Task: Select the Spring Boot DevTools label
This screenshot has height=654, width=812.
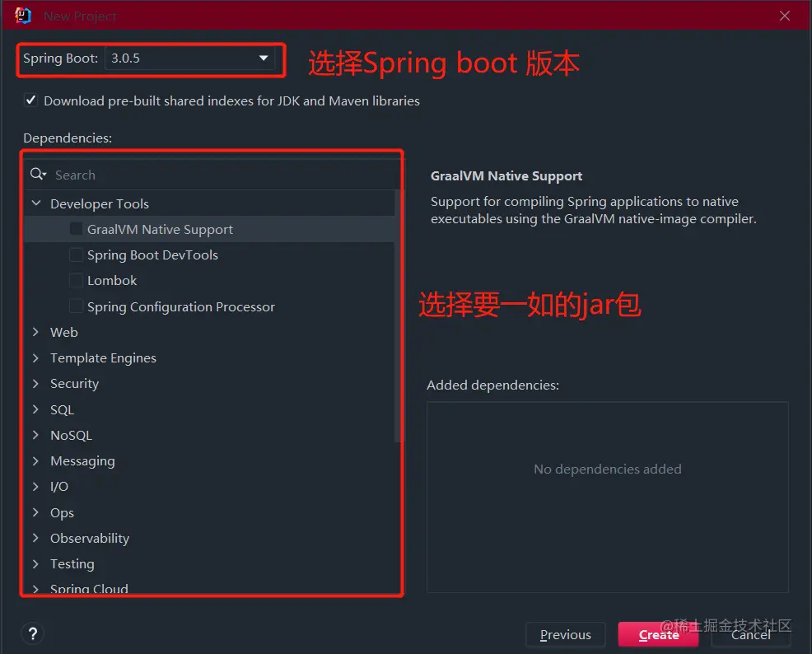Action: [x=153, y=255]
